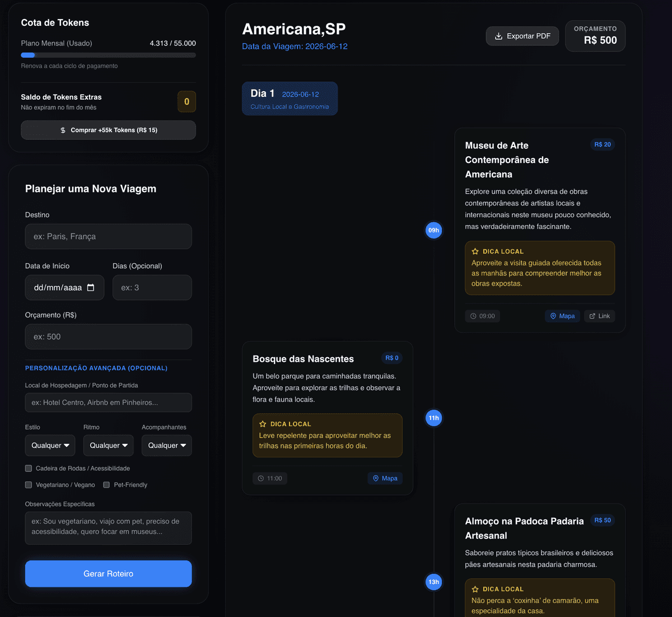672x617 pixels.
Task: Click the monthly token usage progress bar
Action: point(109,55)
